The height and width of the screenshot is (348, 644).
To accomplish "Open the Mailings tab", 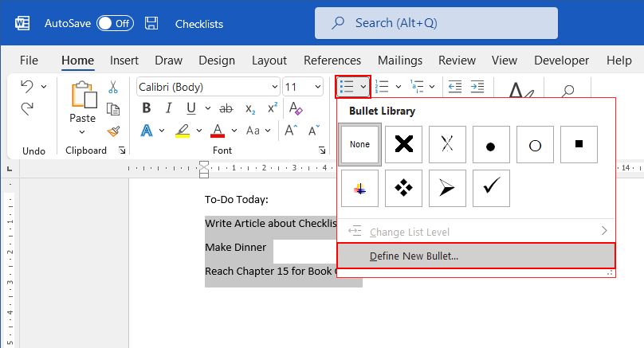I will pos(400,61).
